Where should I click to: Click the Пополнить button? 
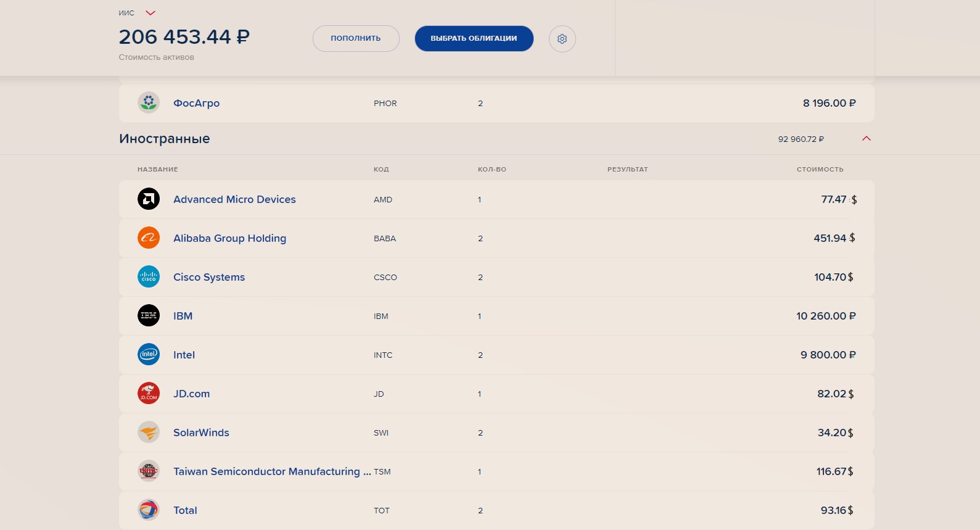[x=356, y=38]
